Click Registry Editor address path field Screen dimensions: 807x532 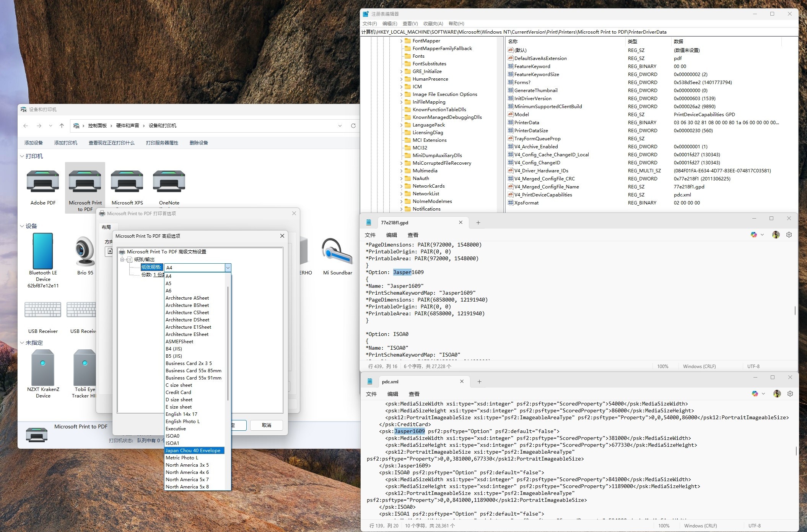[x=579, y=32]
